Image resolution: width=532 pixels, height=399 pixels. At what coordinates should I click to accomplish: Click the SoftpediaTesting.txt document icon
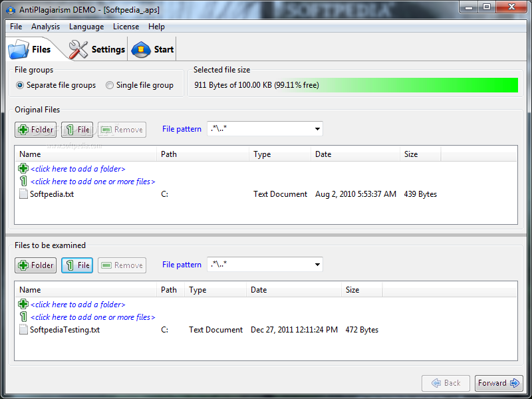(x=23, y=329)
